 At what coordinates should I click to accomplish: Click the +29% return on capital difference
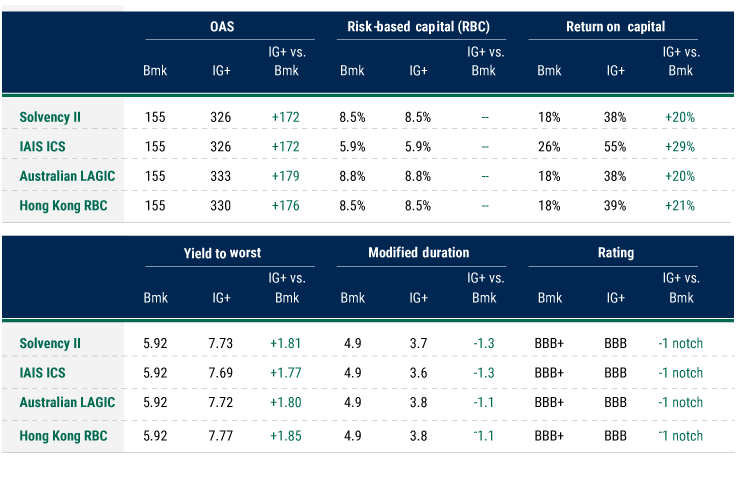(680, 146)
